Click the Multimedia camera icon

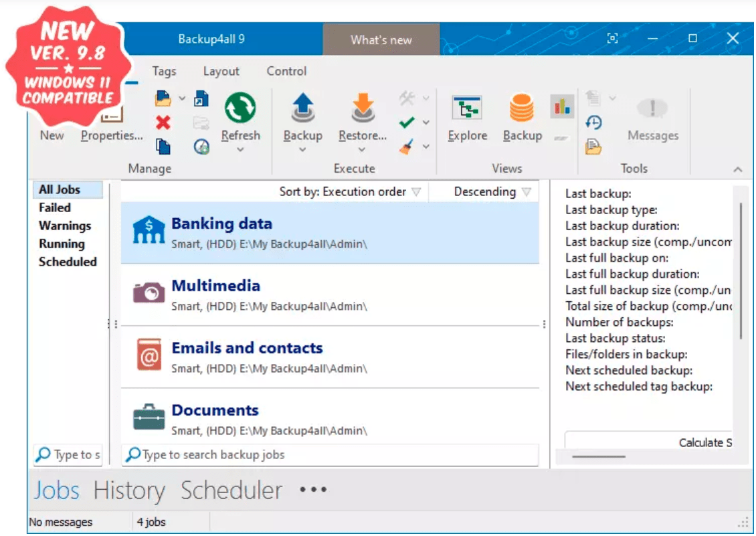(x=149, y=292)
